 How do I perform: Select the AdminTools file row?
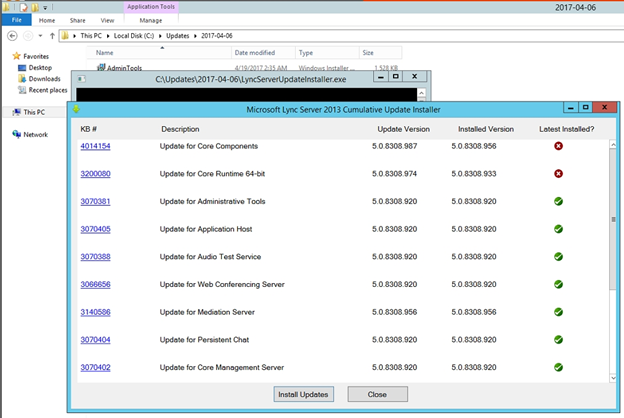pos(244,68)
